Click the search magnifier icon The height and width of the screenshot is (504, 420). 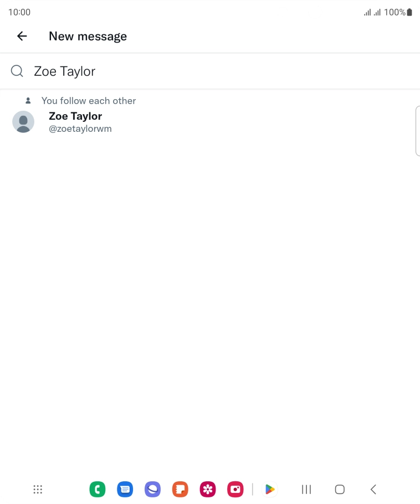tap(17, 71)
